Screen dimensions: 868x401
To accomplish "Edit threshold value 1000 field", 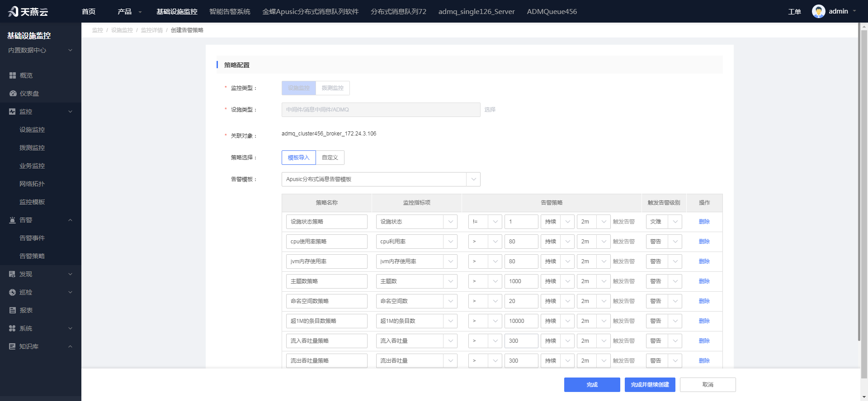I will click(x=521, y=281).
